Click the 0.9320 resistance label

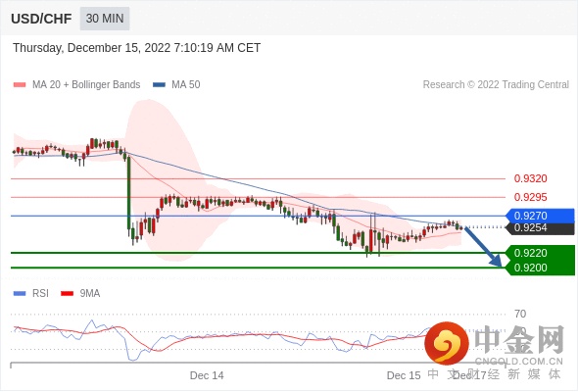coord(530,179)
